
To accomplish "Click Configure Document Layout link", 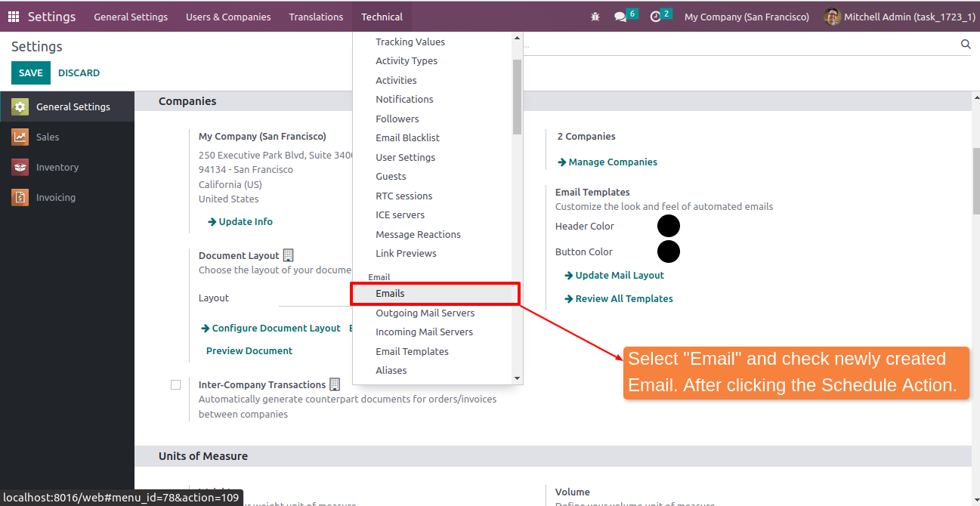I will tap(271, 328).
